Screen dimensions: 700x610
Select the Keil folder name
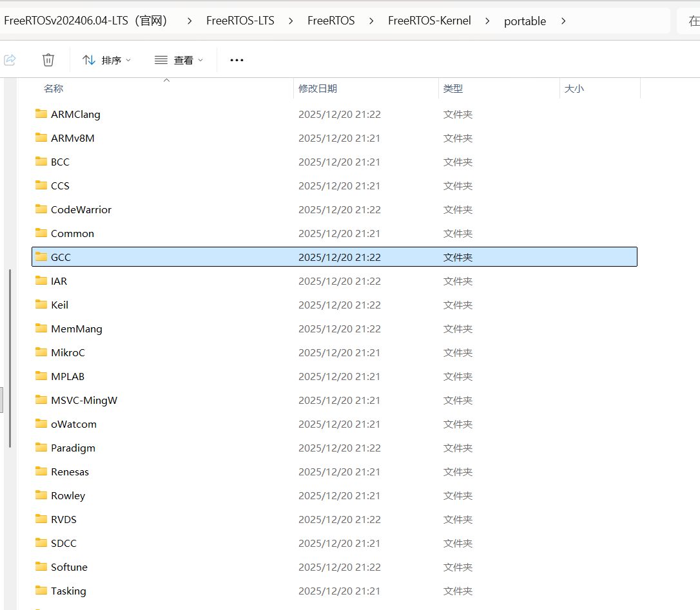59,305
